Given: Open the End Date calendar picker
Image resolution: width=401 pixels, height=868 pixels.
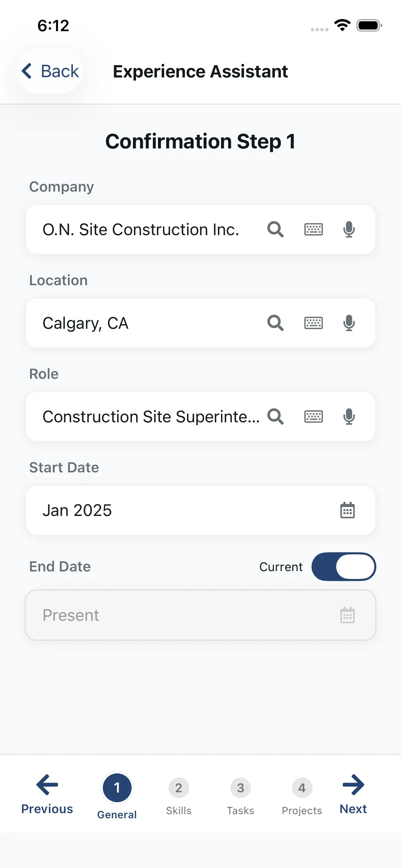Looking at the screenshot, I should coord(347,615).
